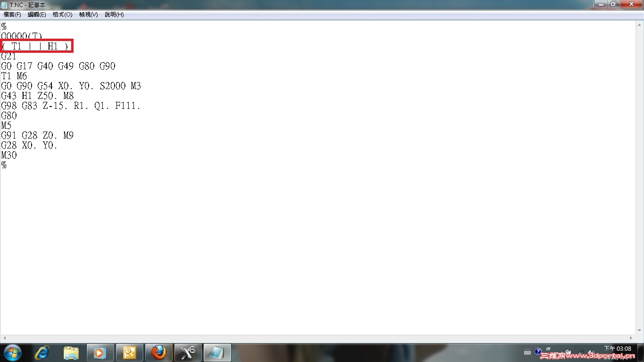This screenshot has height=362, width=644.
Task: Open Windows Explorer folder icon on taskbar
Action: [x=71, y=353]
